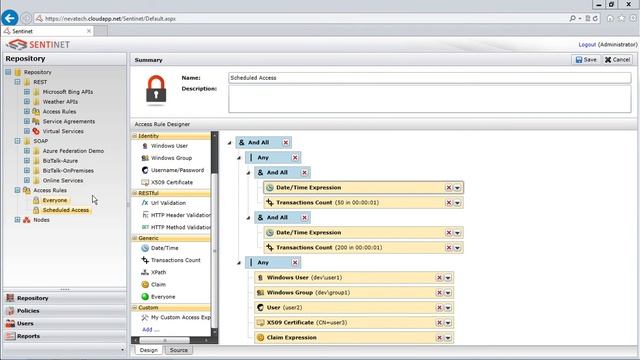Image resolution: width=640 pixels, height=360 pixels.
Task: Select My Custom Access Expression item
Action: pyautogui.click(x=176, y=317)
